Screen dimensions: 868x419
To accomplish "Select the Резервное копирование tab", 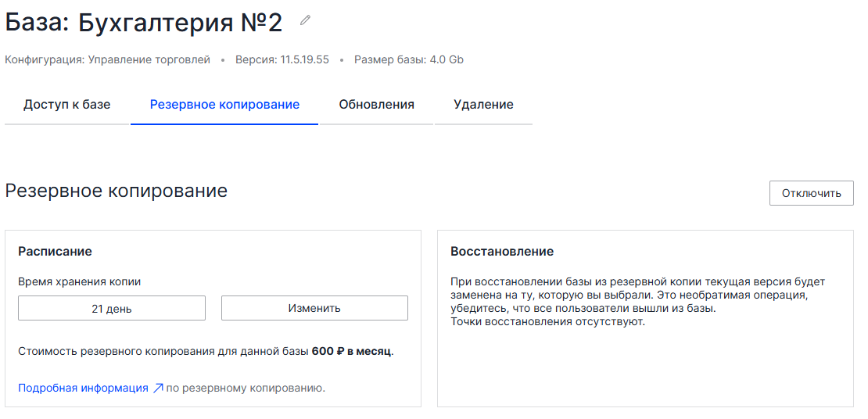I will point(224,105).
